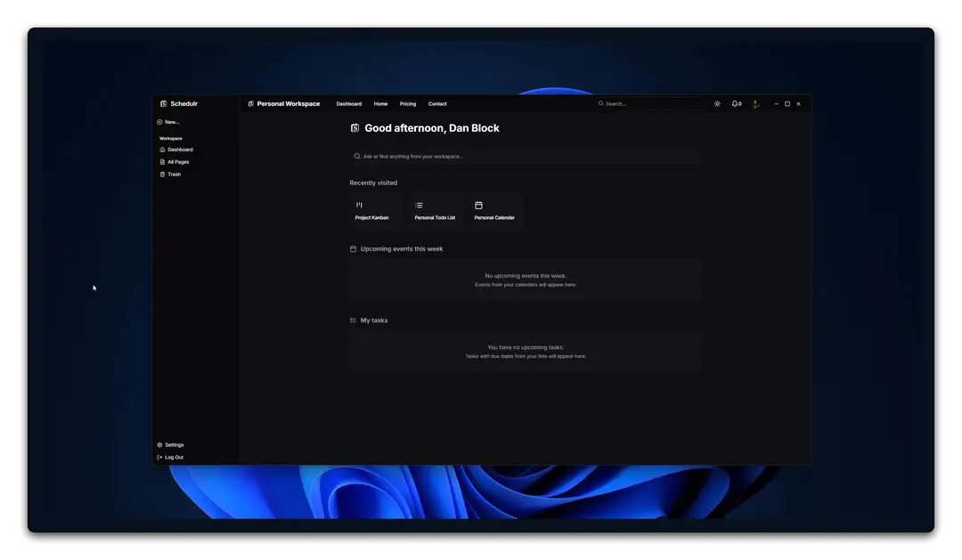Focus the top Search field
The image size is (962, 560).
(x=650, y=104)
